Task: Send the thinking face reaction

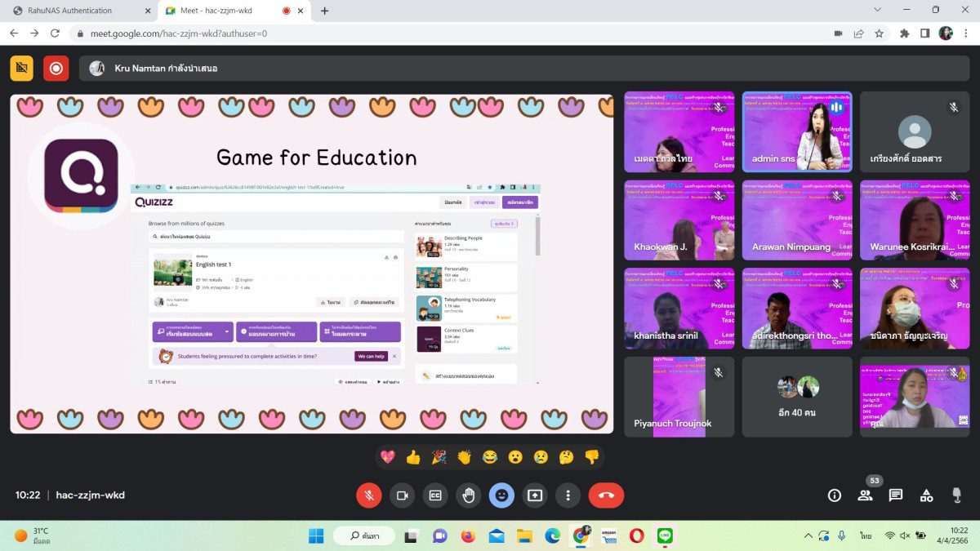Action: (x=566, y=457)
